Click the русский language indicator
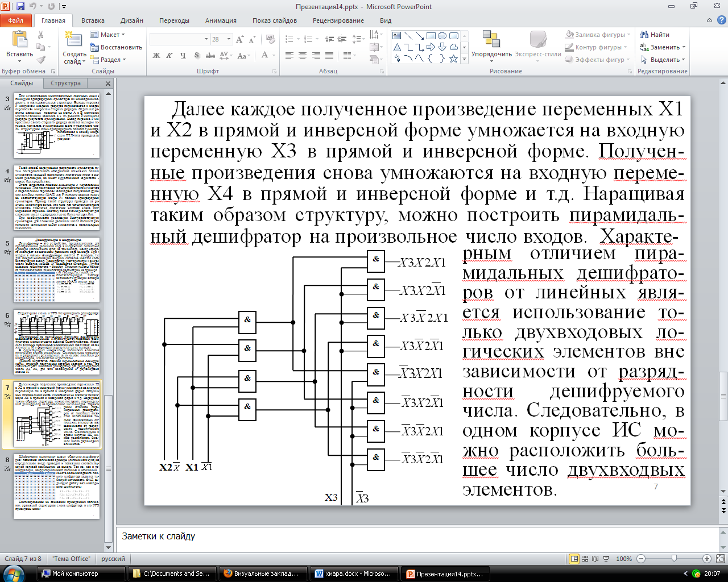This screenshot has width=728, height=582. pos(113,559)
